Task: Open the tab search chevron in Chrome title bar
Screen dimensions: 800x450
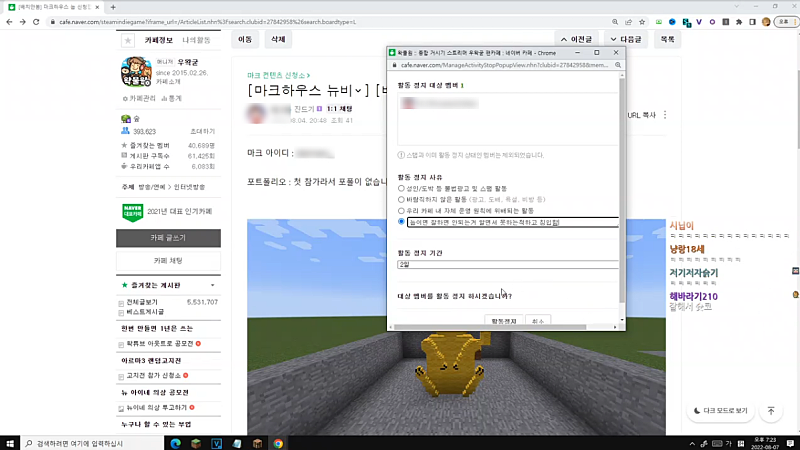Action: click(x=736, y=7)
